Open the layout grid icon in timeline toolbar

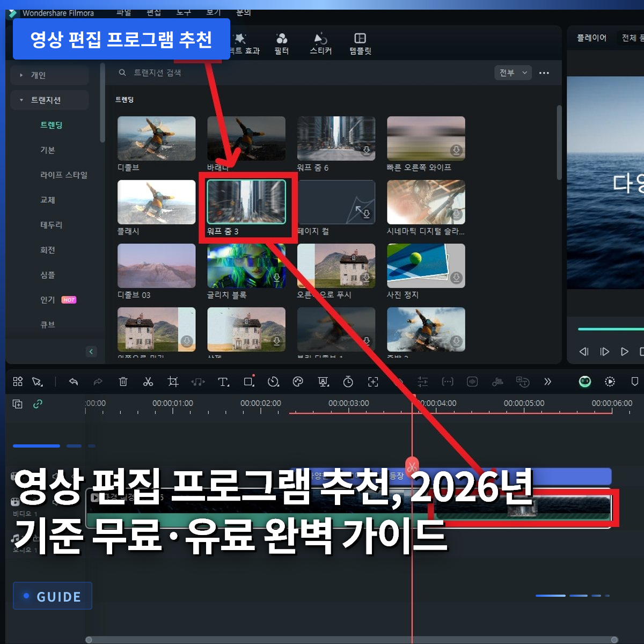[18, 382]
